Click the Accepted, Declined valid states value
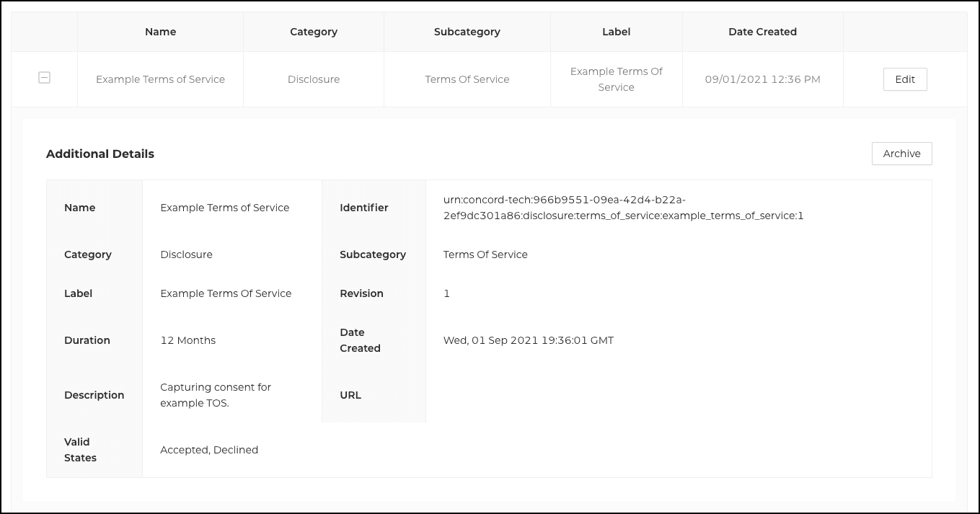 (x=209, y=450)
